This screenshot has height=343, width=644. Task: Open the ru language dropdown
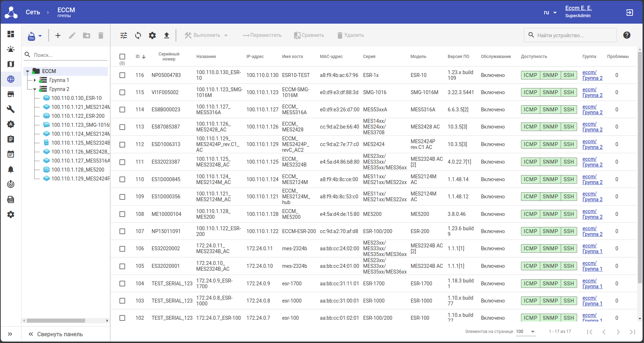point(550,13)
